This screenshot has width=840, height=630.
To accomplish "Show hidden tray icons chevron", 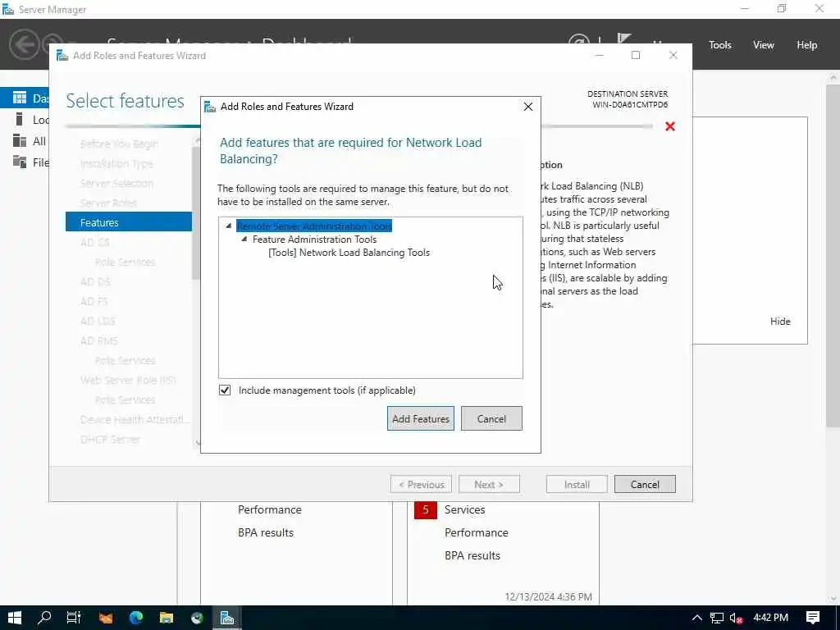I will pyautogui.click(x=696, y=618).
